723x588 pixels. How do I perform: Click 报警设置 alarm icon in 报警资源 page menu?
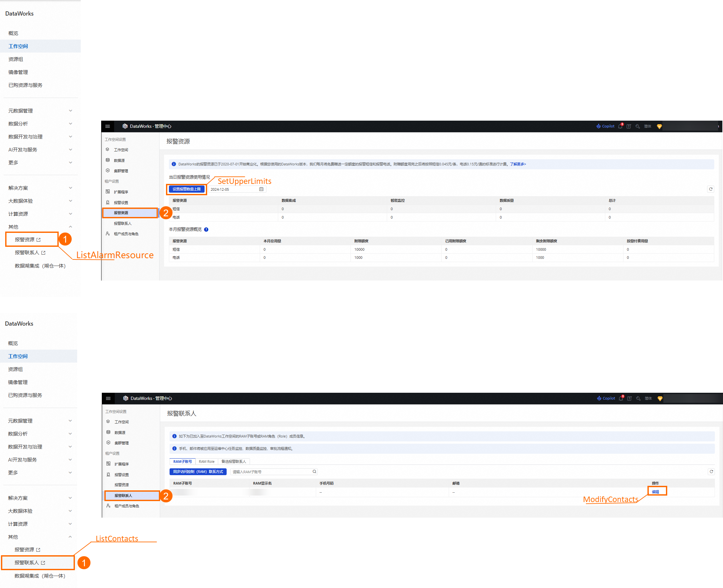pos(107,203)
